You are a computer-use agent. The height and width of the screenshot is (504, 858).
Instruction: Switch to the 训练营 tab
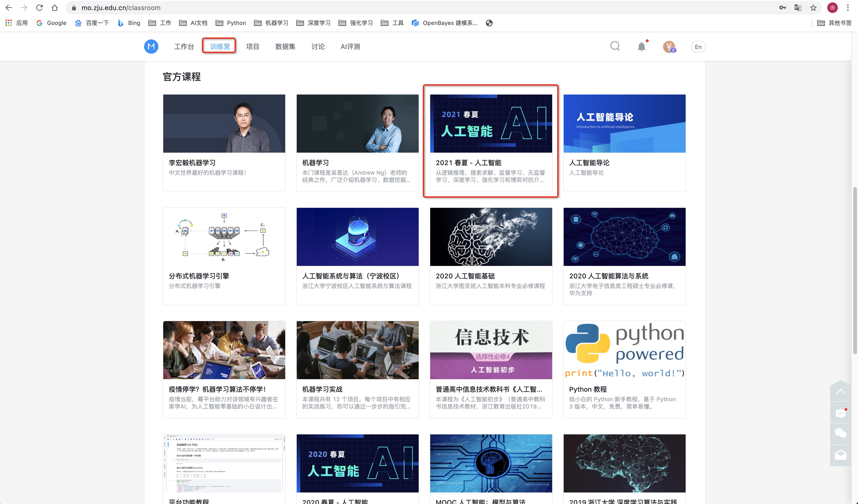pyautogui.click(x=220, y=47)
